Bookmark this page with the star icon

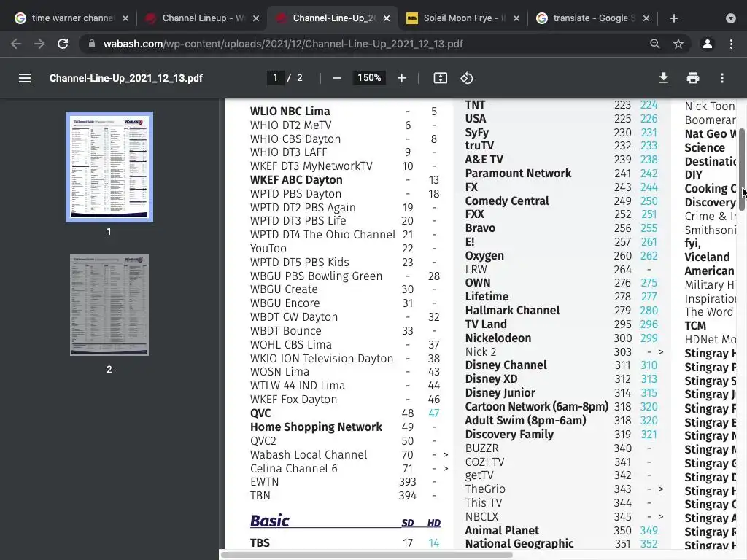tap(678, 44)
